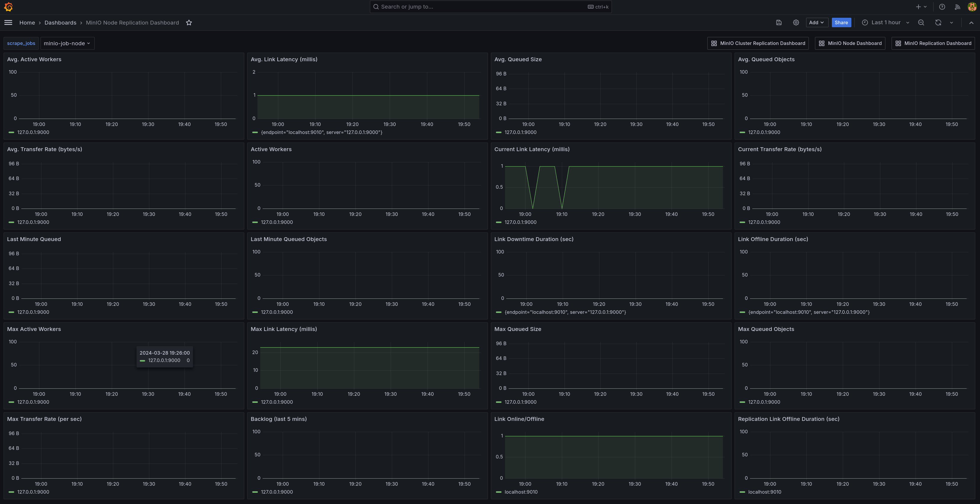980x504 pixels.
Task: Click the Share button
Action: tap(841, 22)
